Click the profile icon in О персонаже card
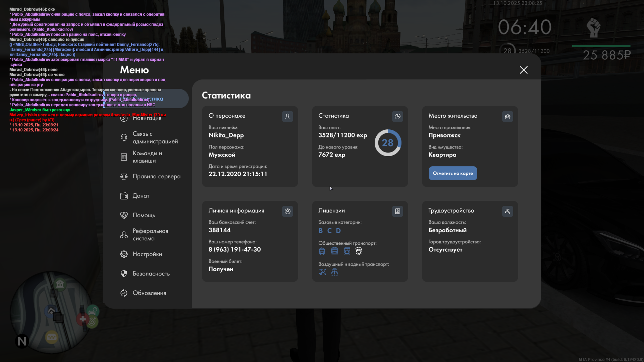 point(287,116)
